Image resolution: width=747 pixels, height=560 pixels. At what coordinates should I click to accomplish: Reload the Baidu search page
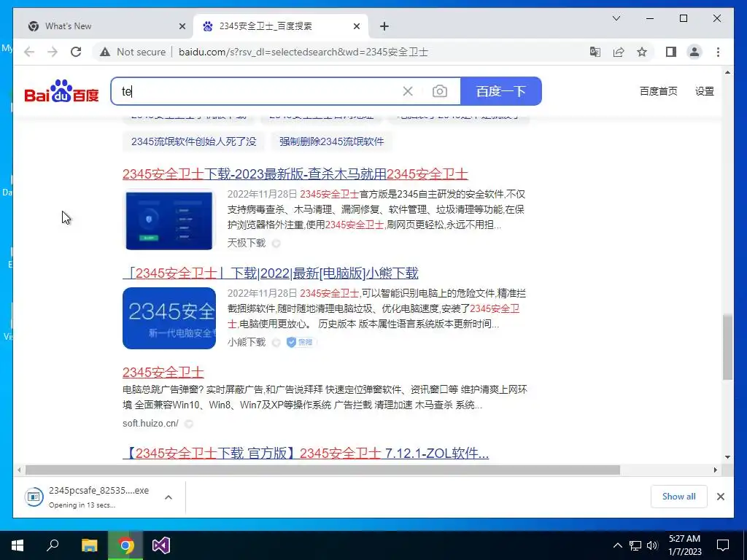pos(76,52)
